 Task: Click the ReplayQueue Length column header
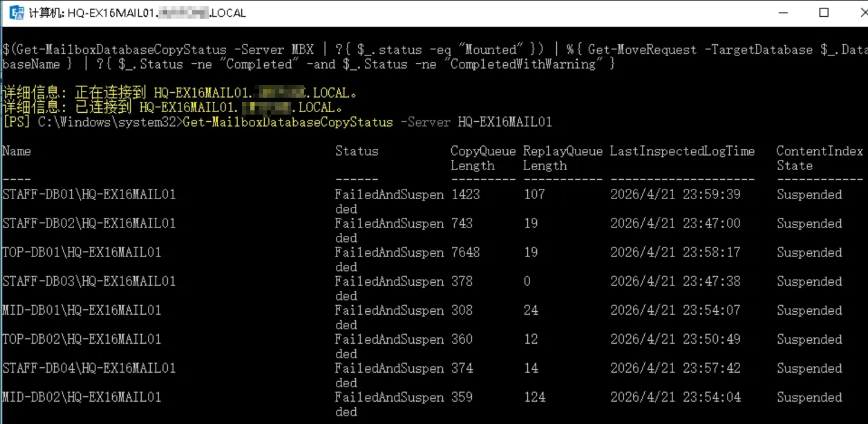pyautogui.click(x=563, y=159)
